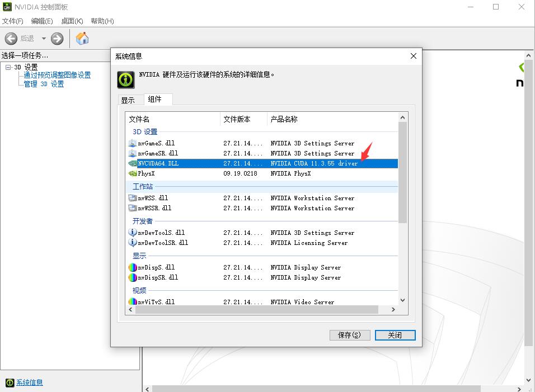This screenshot has height=392, width=535.
Task: Click the nvDispS.dll color wheel icon
Action: coord(133,267)
